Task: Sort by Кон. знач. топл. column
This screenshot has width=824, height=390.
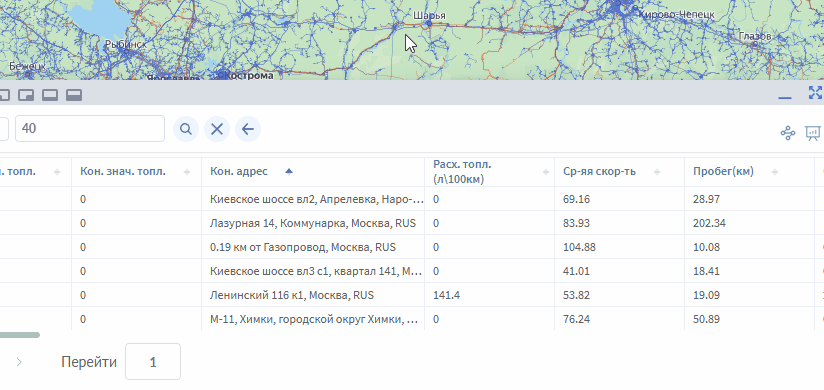Action: point(187,172)
